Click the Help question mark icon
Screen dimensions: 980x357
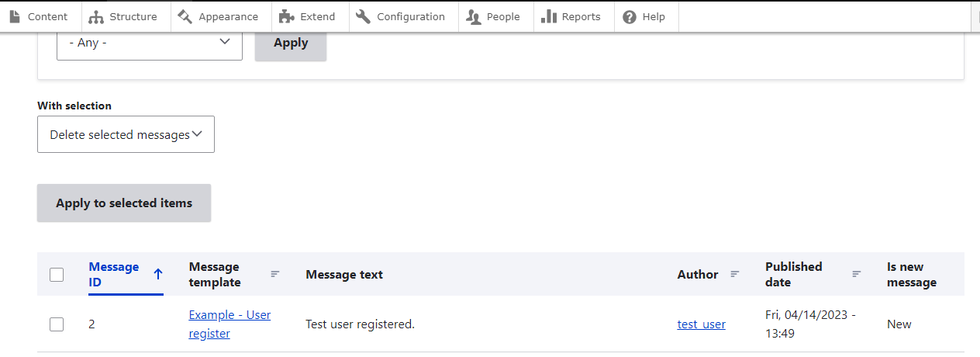[630, 16]
